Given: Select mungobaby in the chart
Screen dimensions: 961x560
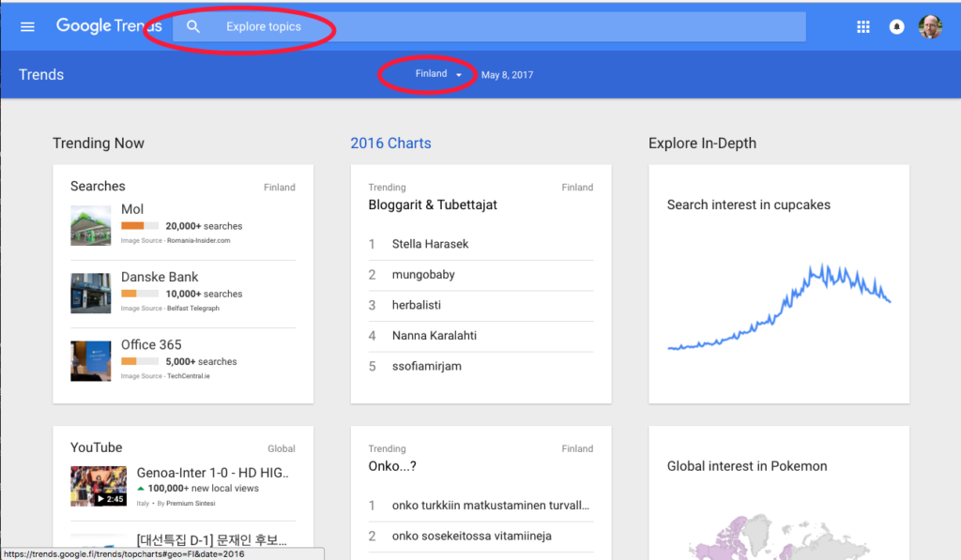Looking at the screenshot, I should point(423,275).
